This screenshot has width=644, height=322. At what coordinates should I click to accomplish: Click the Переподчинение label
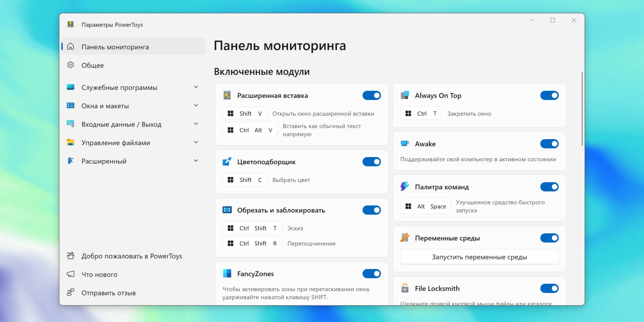point(311,244)
